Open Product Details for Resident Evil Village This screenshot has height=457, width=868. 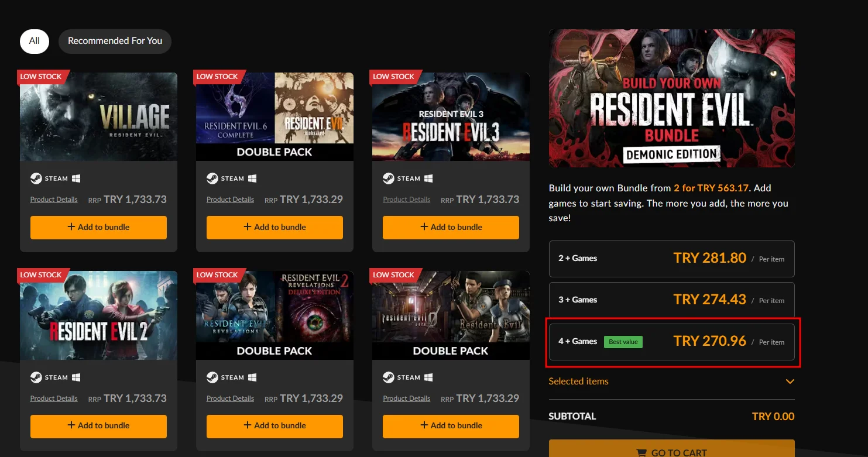pos(54,200)
